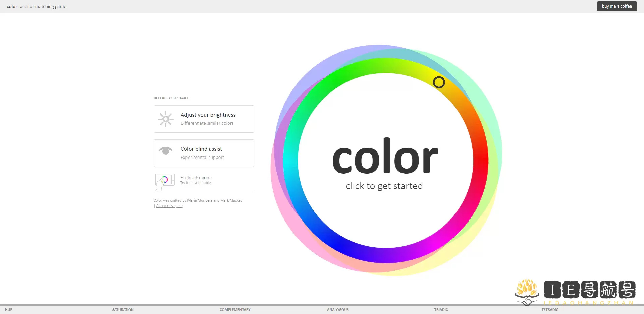Choose the TRIADIC mode tab

pyautogui.click(x=441, y=310)
